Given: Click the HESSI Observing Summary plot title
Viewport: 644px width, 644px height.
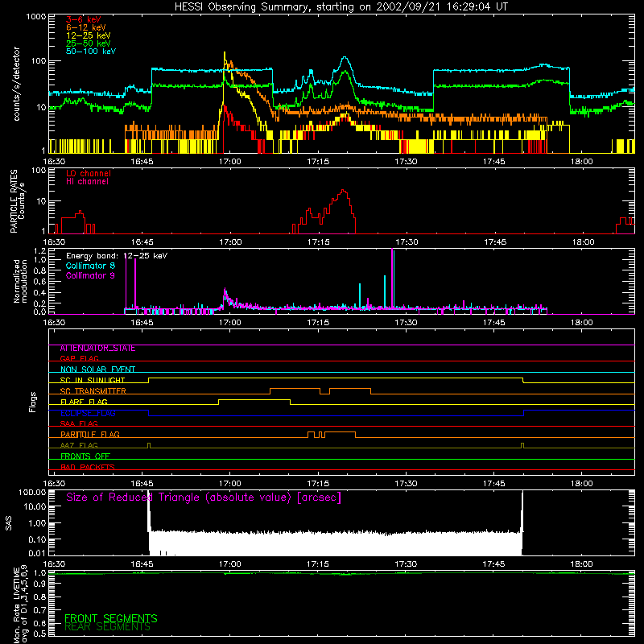Looking at the screenshot, I should tap(341, 6).
